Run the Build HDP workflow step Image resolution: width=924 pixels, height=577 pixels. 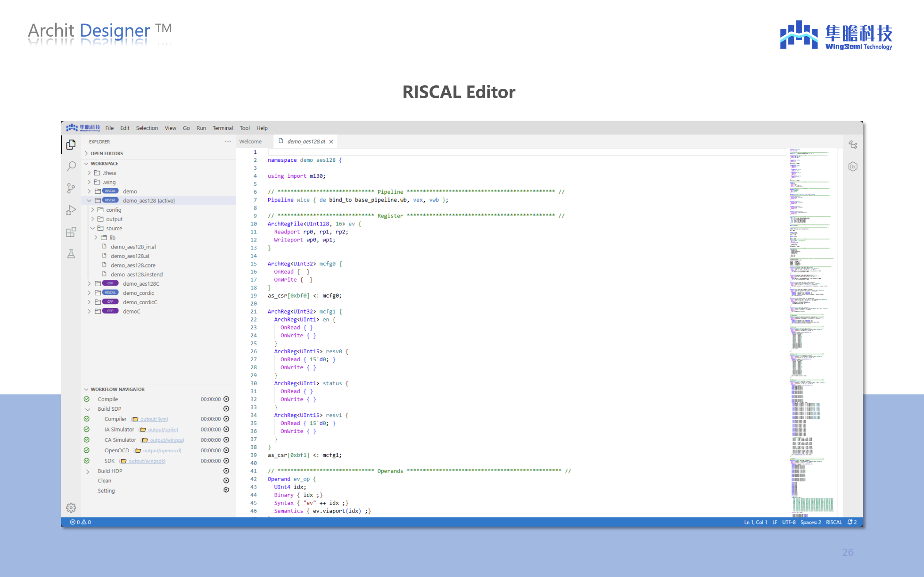(x=226, y=471)
